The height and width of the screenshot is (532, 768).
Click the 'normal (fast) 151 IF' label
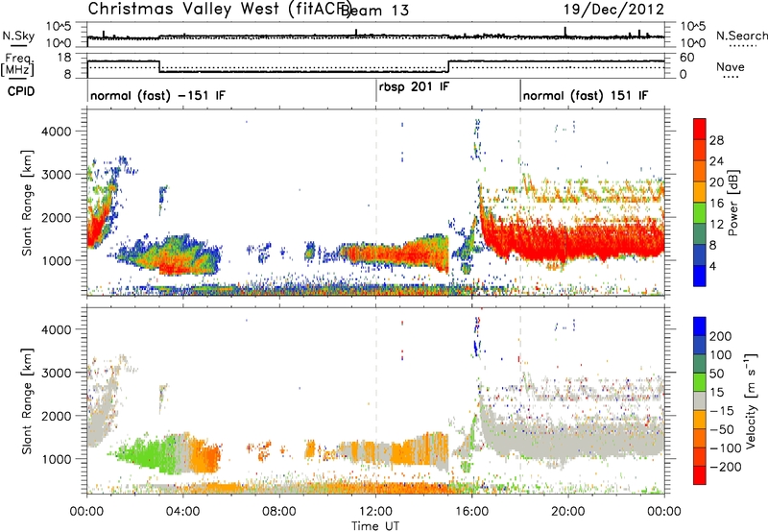pyautogui.click(x=586, y=95)
